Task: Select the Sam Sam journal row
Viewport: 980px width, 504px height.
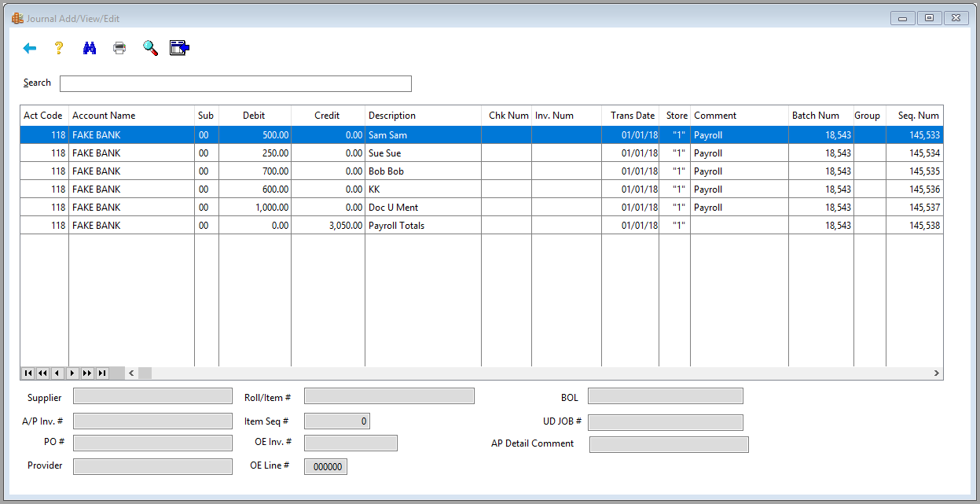Action: pyautogui.click(x=482, y=135)
